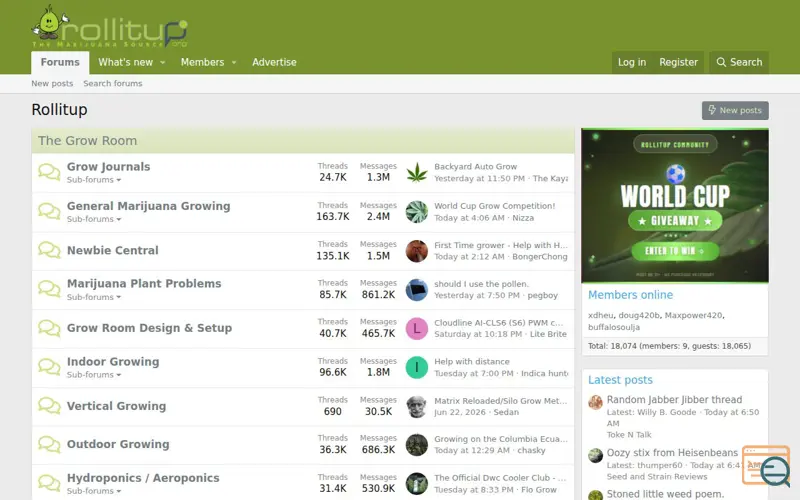Click floating chat search widget icon
800x500 pixels.
pyautogui.click(x=766, y=465)
